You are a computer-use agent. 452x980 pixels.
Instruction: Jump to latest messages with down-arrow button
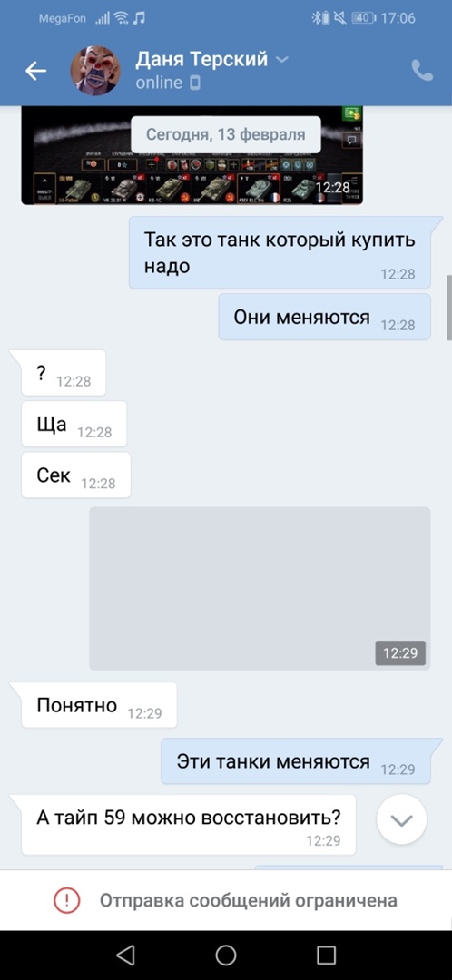tap(402, 819)
